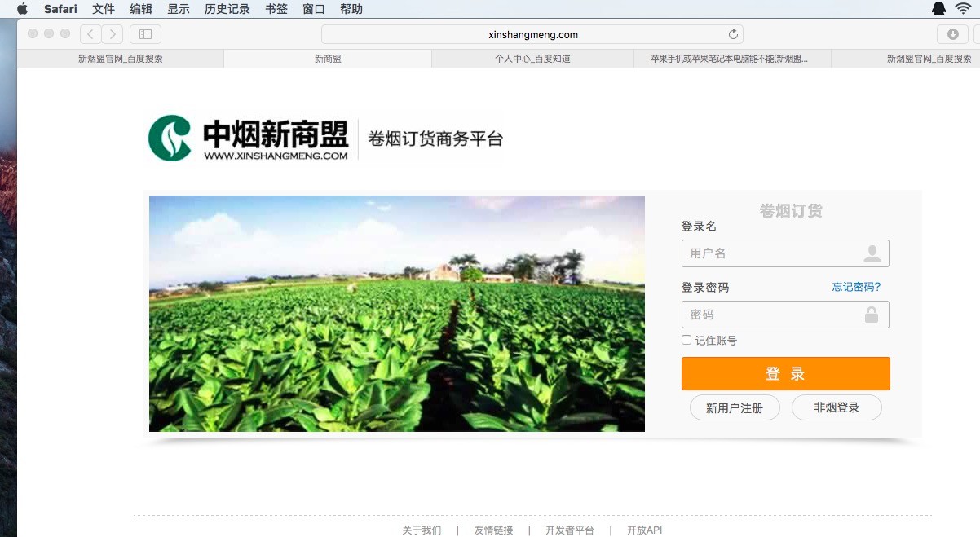Open the 开发者平台 footer link

pyautogui.click(x=570, y=530)
